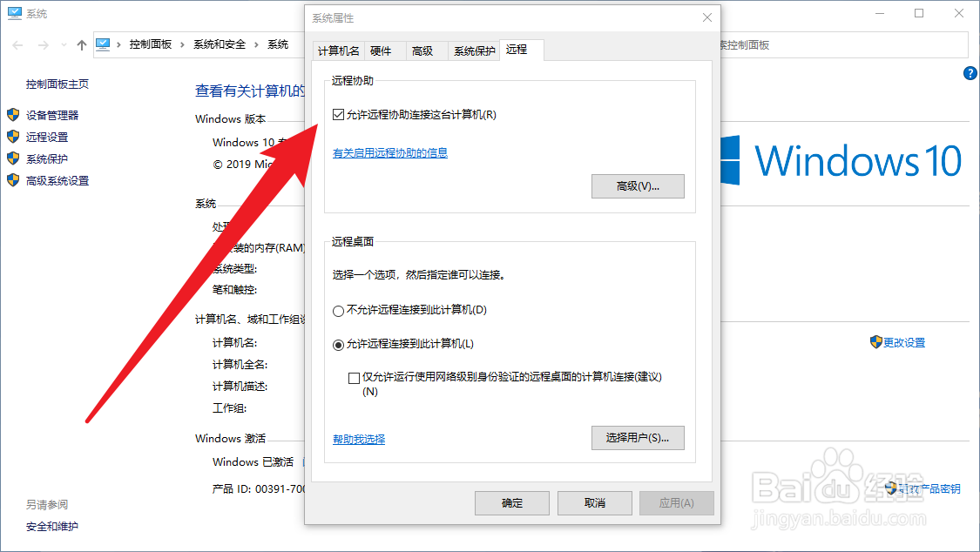Click 更改设置 link with shield

point(904,342)
